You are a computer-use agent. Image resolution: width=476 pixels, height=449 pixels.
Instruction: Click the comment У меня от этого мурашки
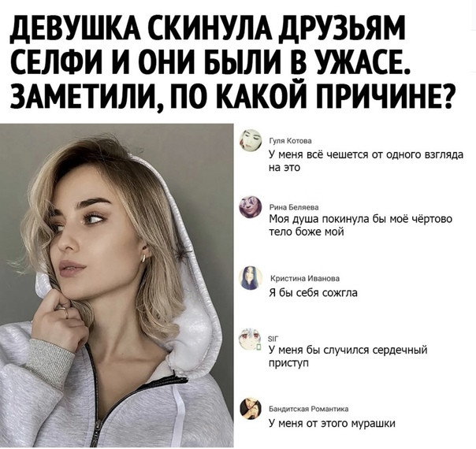[332, 423]
